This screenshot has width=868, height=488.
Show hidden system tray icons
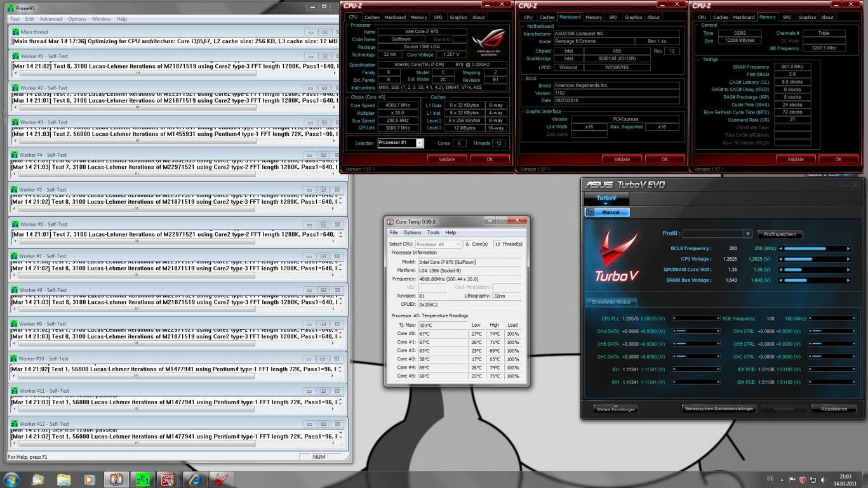point(783,480)
